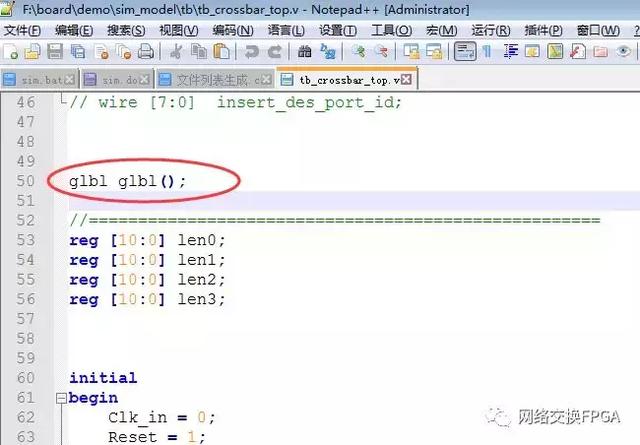Print the current document
The height and width of the screenshot is (445, 640).
(x=146, y=51)
